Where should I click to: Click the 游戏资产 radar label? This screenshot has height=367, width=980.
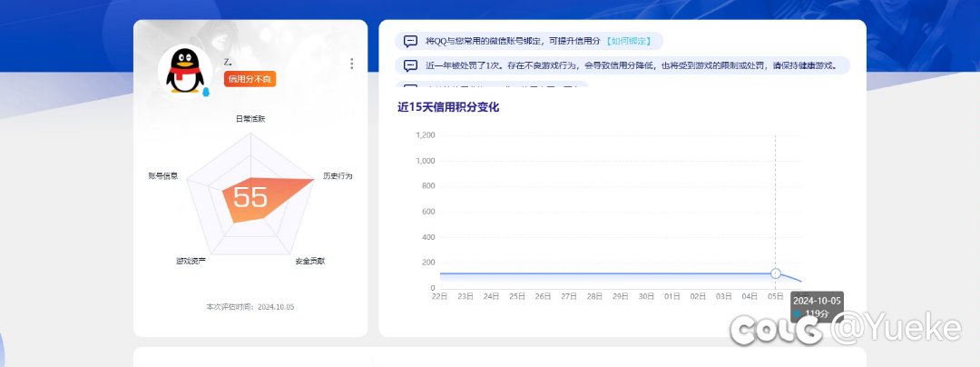click(191, 261)
